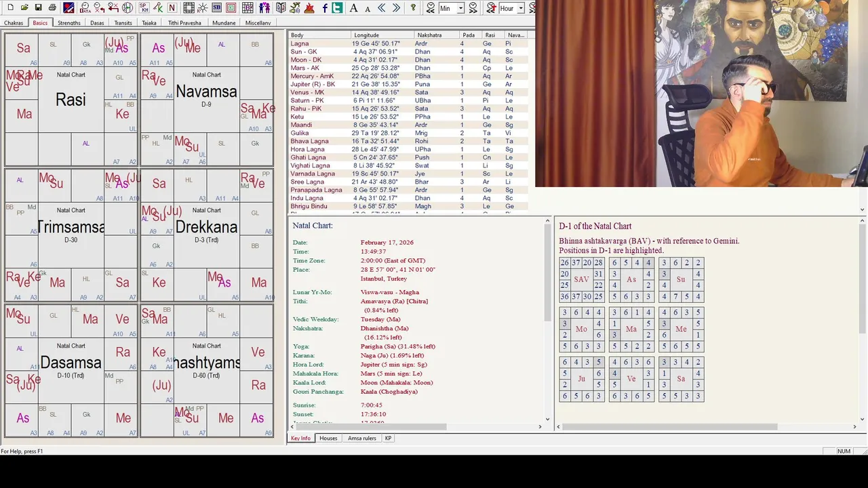Screen dimensions: 868x488
Task: Select the Lagna row in the table
Action: tap(407, 43)
